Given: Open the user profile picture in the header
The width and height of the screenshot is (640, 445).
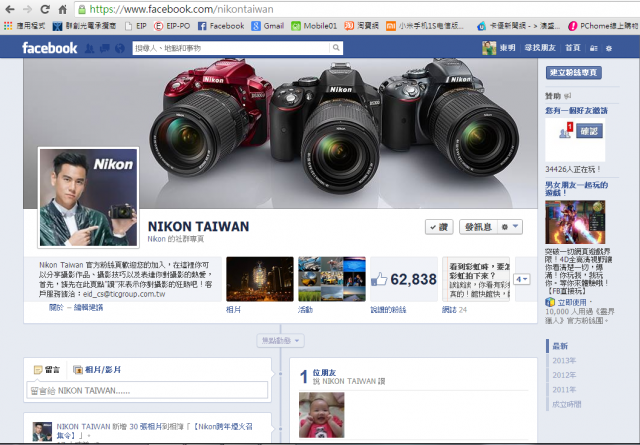Looking at the screenshot, I should click(489, 48).
